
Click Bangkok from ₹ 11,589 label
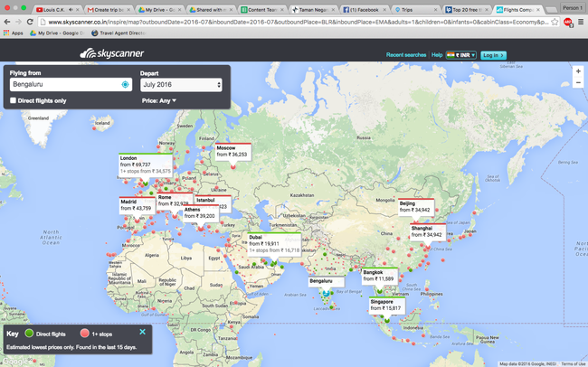(x=380, y=276)
